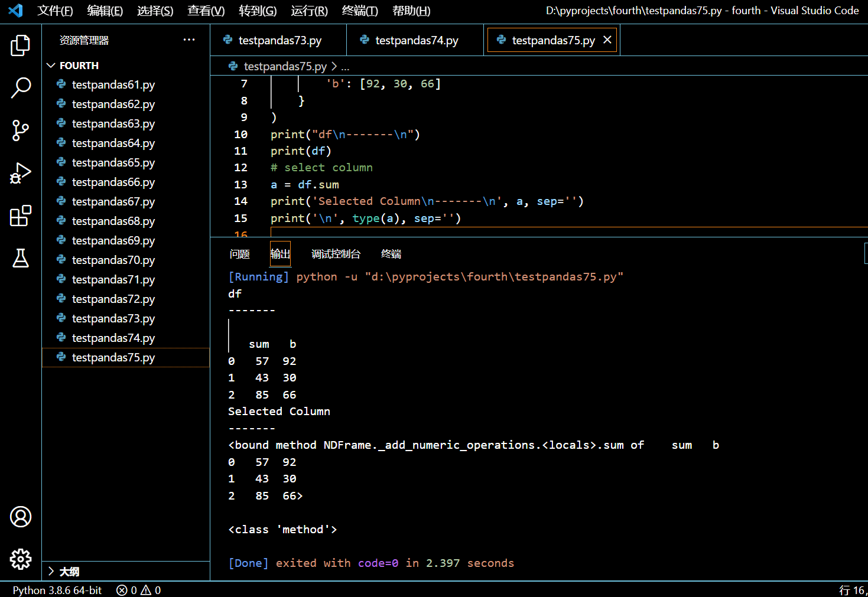Image resolution: width=868 pixels, height=597 pixels.
Task: Select the testpandas75.py editor tab
Action: coord(552,40)
